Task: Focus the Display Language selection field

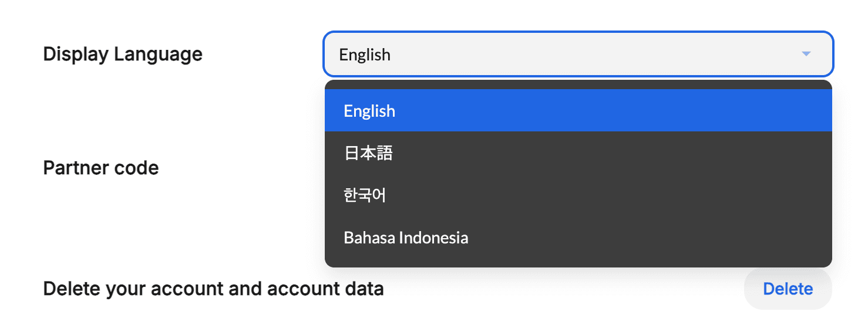Action: click(578, 54)
